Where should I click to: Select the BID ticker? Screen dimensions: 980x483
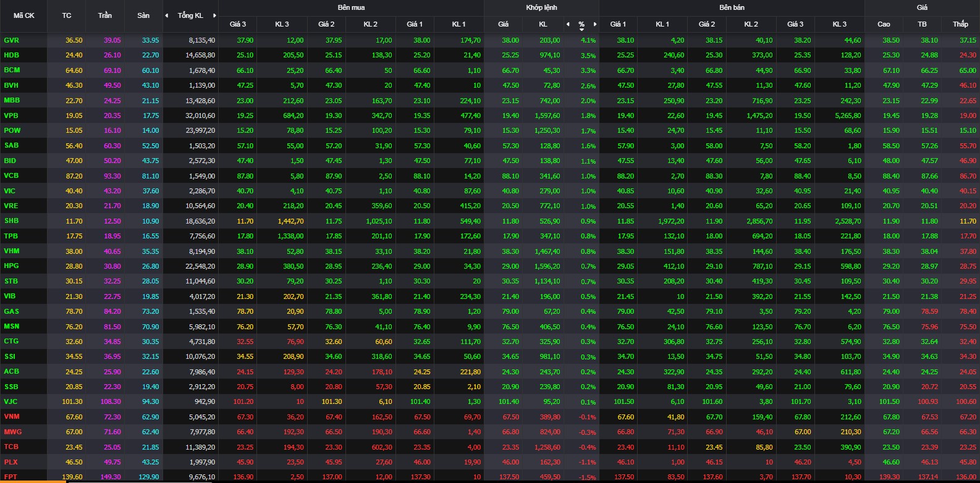click(x=10, y=161)
